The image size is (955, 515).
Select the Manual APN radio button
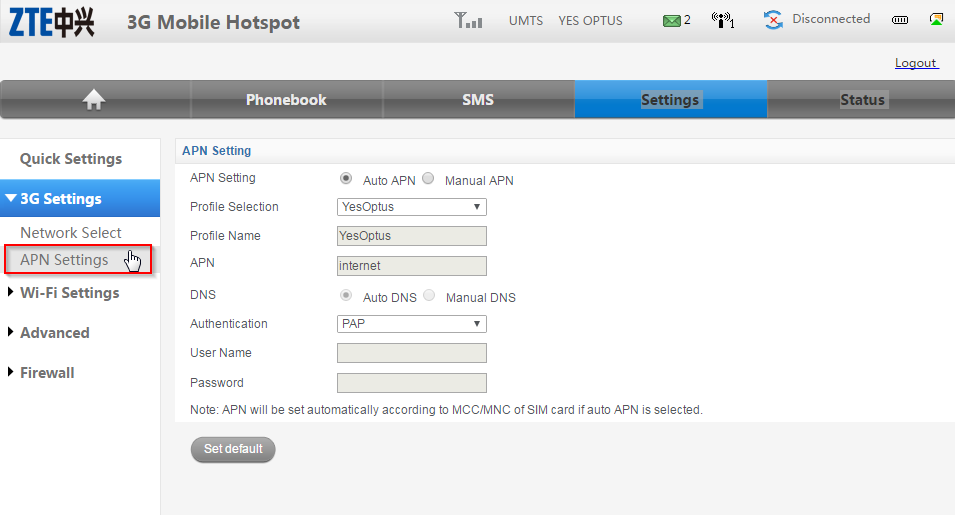[x=428, y=179]
